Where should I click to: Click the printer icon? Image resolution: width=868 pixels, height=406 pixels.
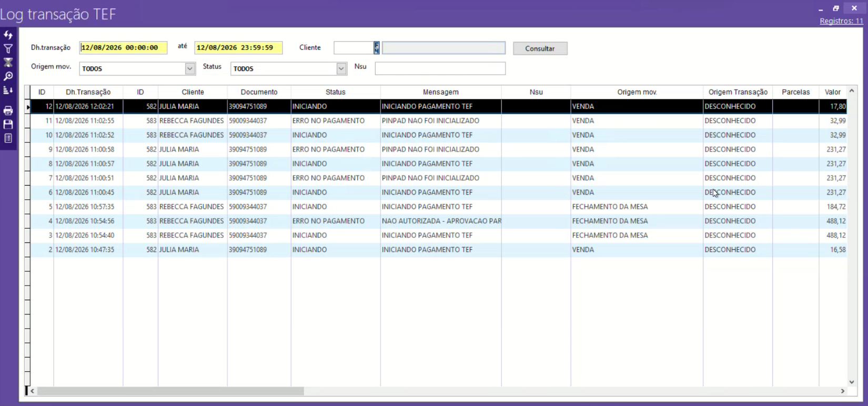point(8,110)
